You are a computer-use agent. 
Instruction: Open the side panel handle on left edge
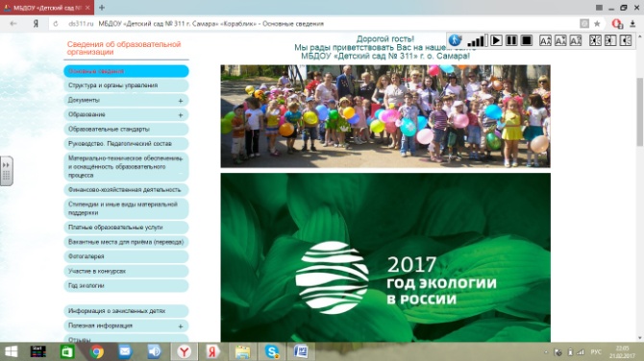click(x=6, y=171)
